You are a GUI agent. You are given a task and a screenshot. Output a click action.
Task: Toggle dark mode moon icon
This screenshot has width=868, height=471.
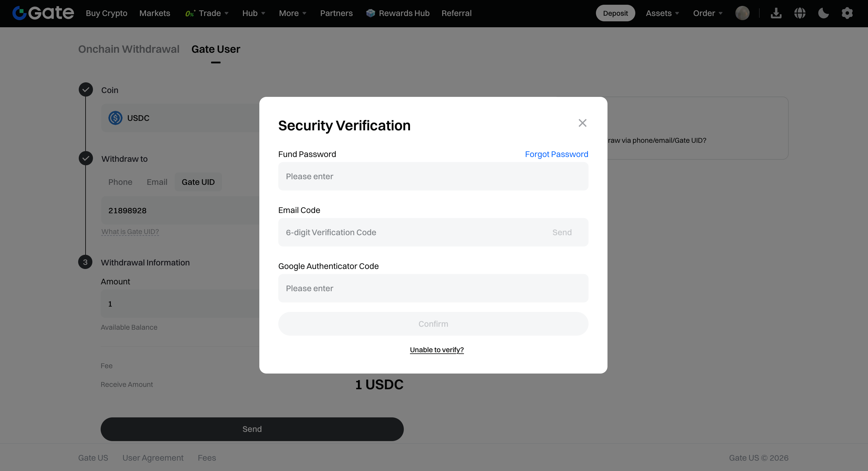coord(823,13)
